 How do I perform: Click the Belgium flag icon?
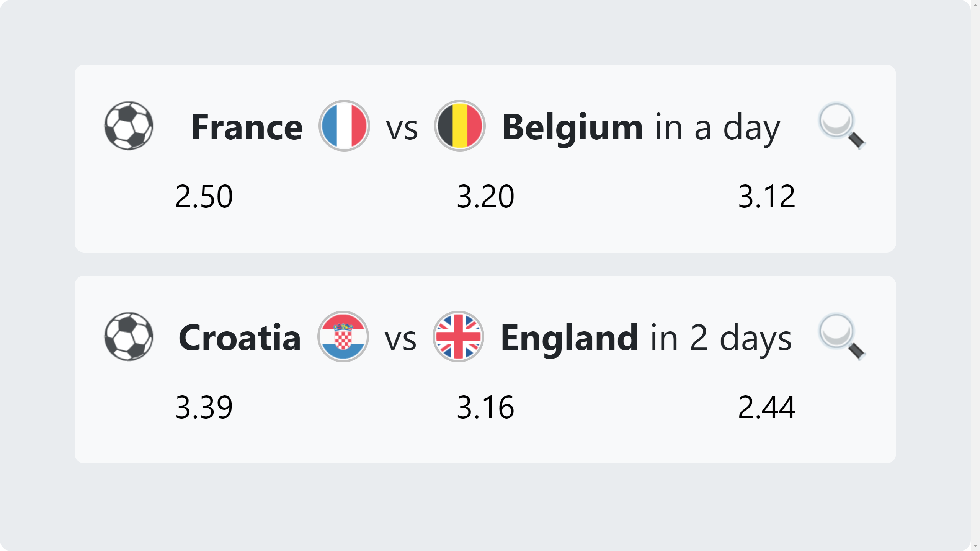[460, 126]
